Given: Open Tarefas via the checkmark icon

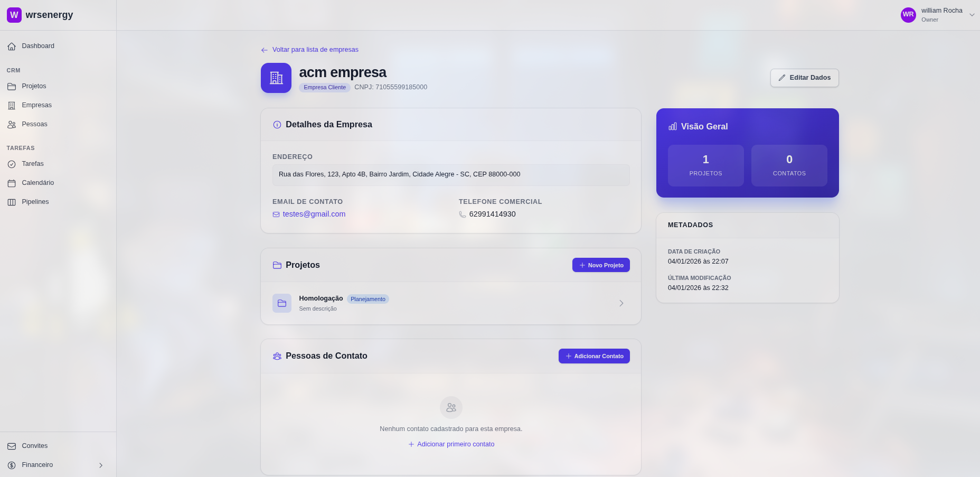Looking at the screenshot, I should [12, 164].
